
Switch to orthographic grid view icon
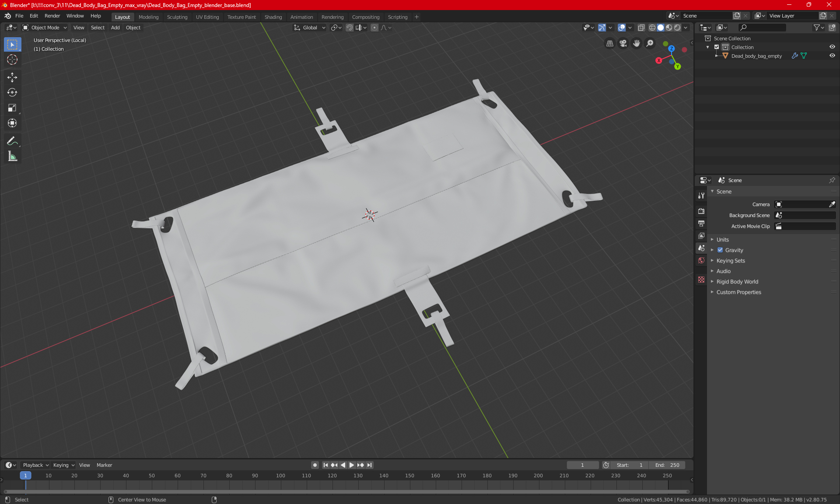(x=609, y=43)
